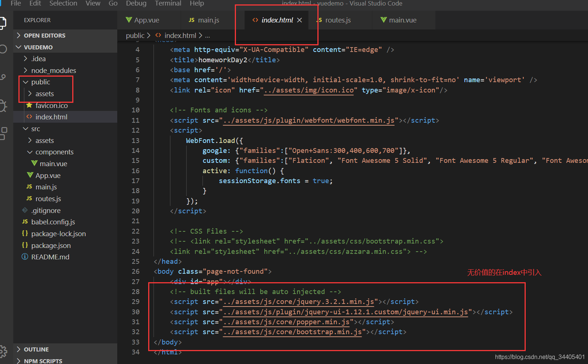Viewport: 588px width, 364px height.
Task: Click the Vue icon on App.vue tab
Action: point(129,20)
